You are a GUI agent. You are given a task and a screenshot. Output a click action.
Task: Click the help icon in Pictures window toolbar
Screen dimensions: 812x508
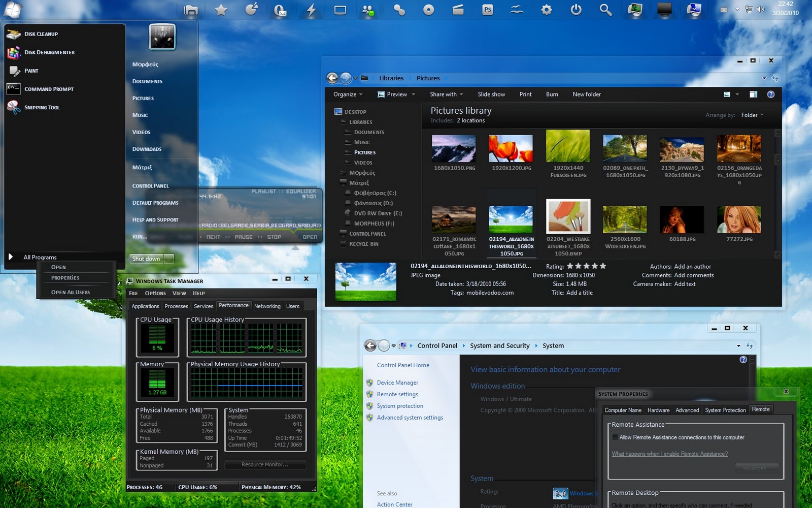770,94
